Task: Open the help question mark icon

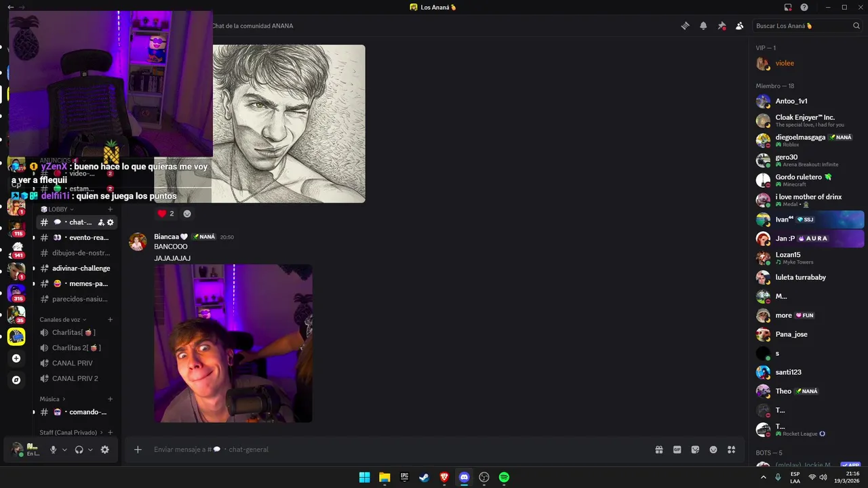Action: click(x=804, y=7)
